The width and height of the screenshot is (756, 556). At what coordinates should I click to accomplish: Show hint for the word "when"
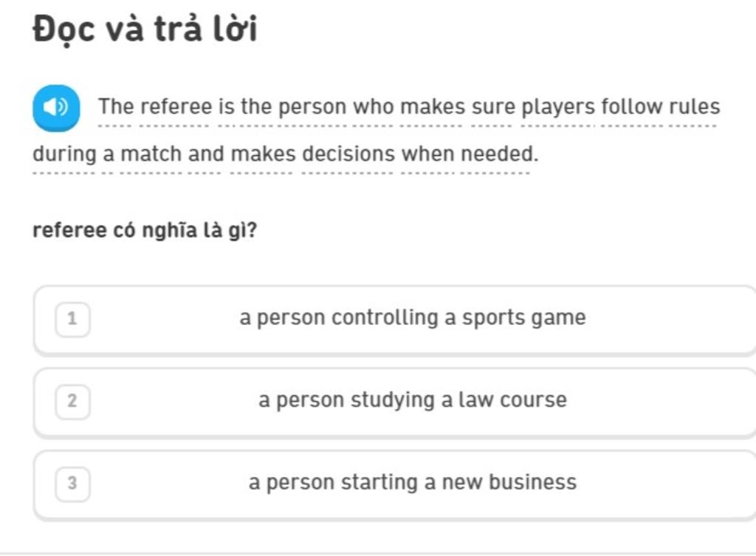click(428, 155)
